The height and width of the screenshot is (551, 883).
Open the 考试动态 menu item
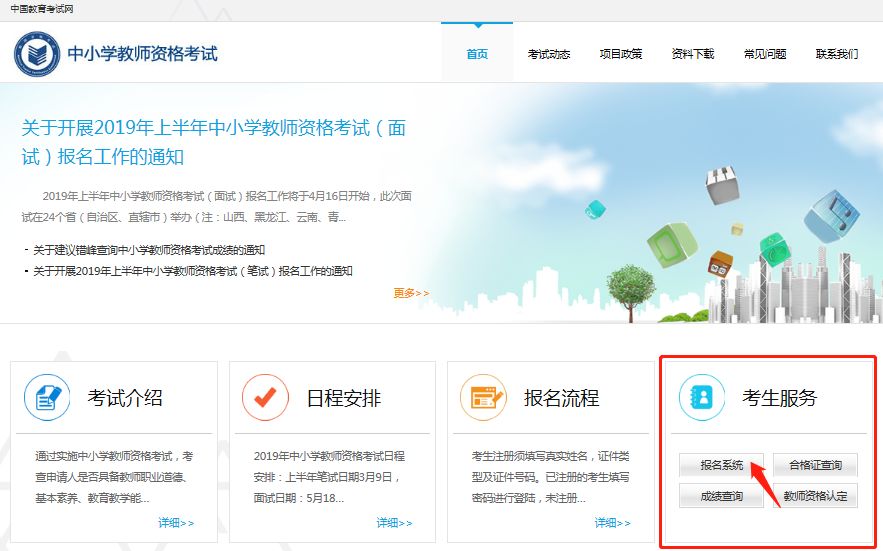pyautogui.click(x=549, y=54)
